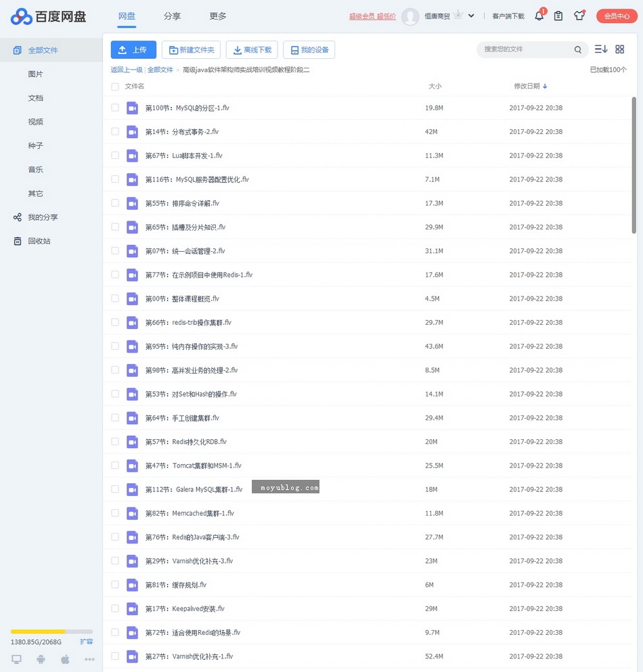Open the Windows desktop client icon
This screenshot has height=672, width=643.
point(16,659)
